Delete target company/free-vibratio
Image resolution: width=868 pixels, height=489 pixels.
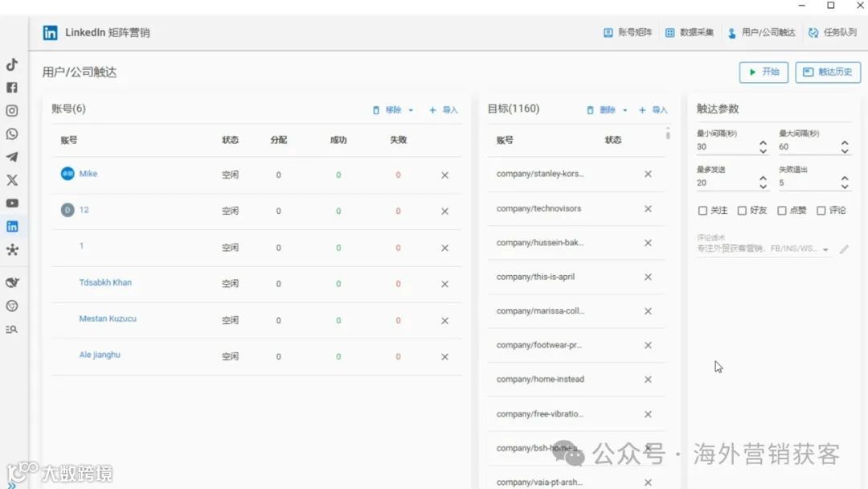pyautogui.click(x=648, y=414)
